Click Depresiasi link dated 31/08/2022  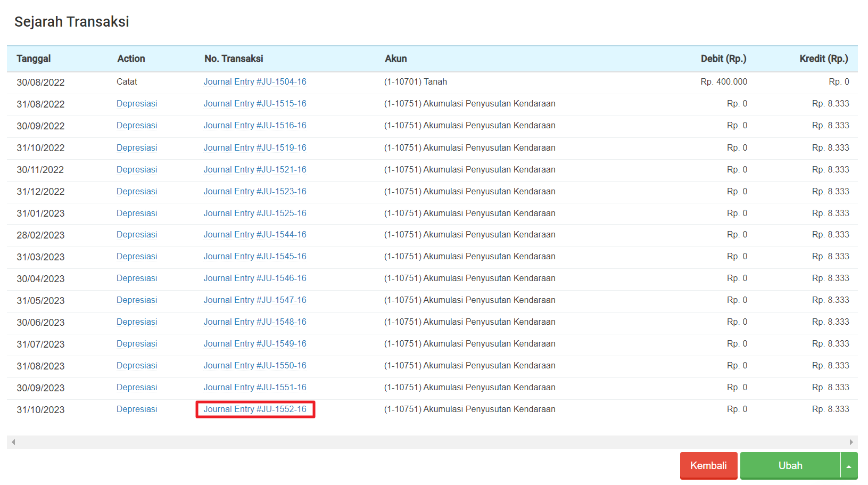click(x=137, y=104)
